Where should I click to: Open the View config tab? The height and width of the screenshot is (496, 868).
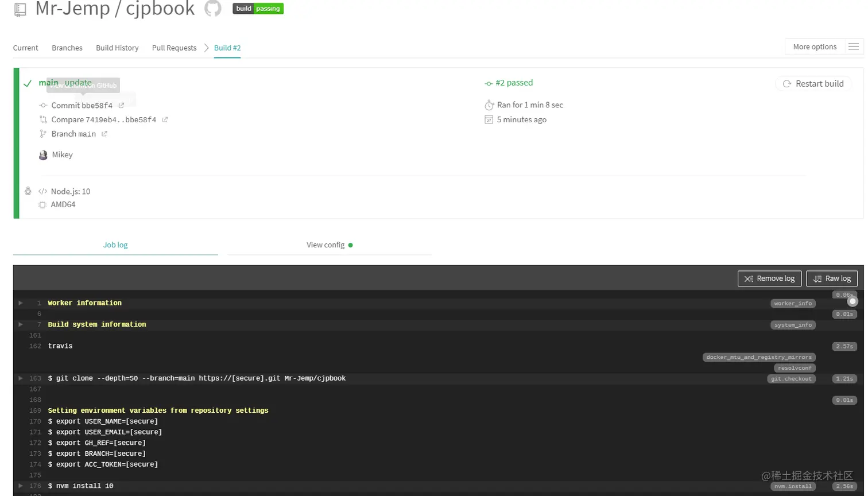[330, 245]
